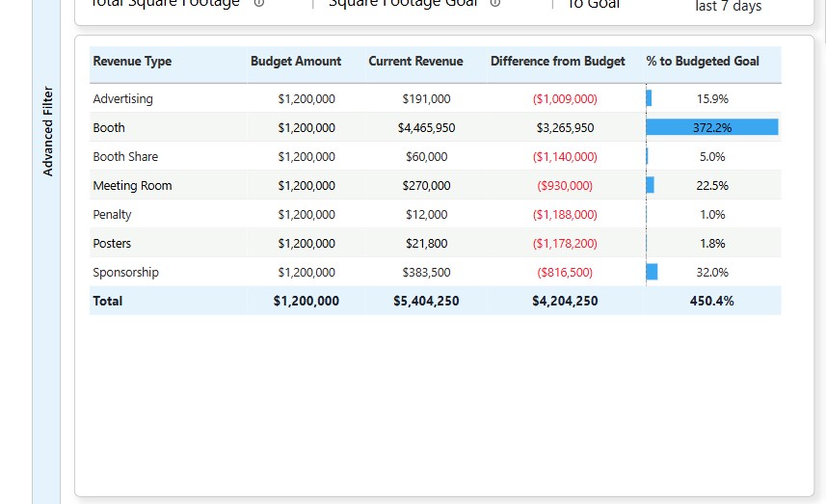
Task: Click total current revenue $5,404,250
Action: coord(426,301)
